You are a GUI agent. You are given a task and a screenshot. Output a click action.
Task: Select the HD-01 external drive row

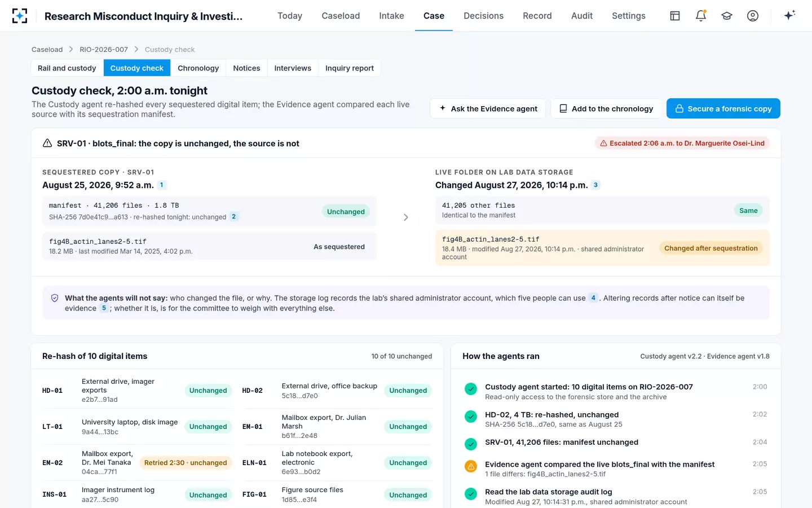[x=137, y=391]
